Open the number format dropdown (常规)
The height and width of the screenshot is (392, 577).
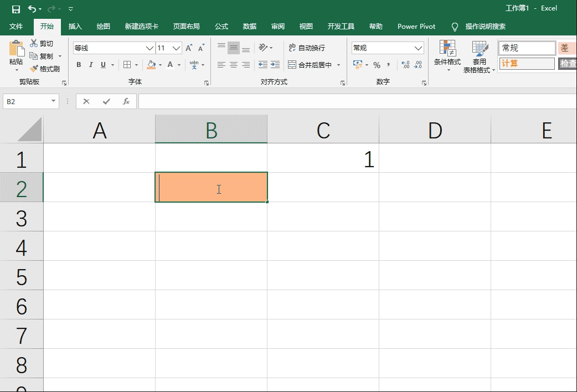pos(419,48)
